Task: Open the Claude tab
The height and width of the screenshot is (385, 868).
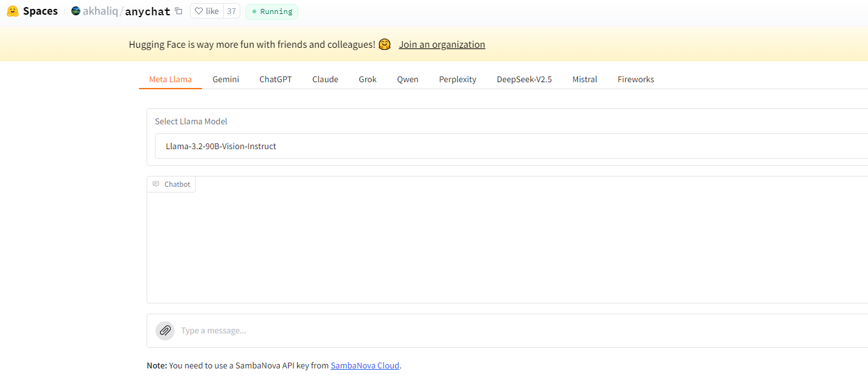Action: pos(325,79)
